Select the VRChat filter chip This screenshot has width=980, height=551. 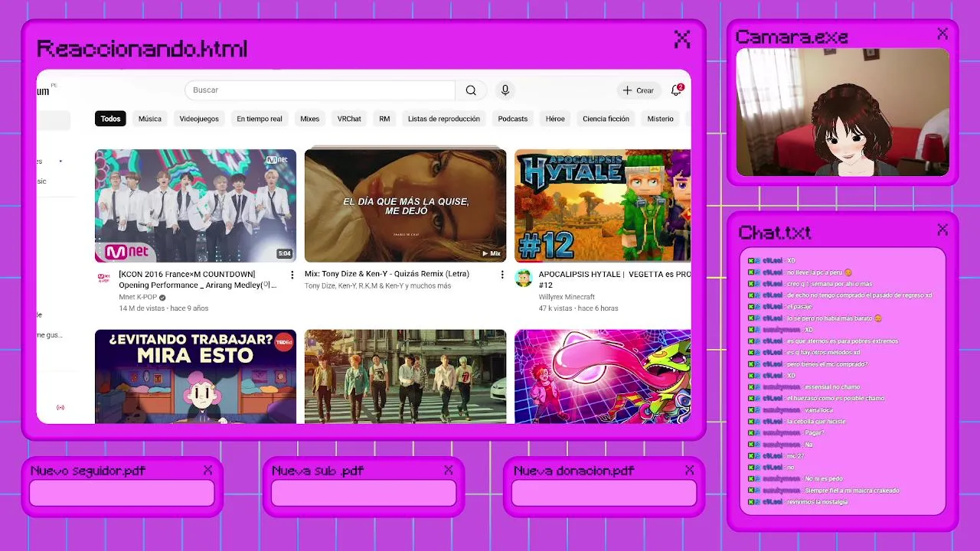tap(349, 119)
